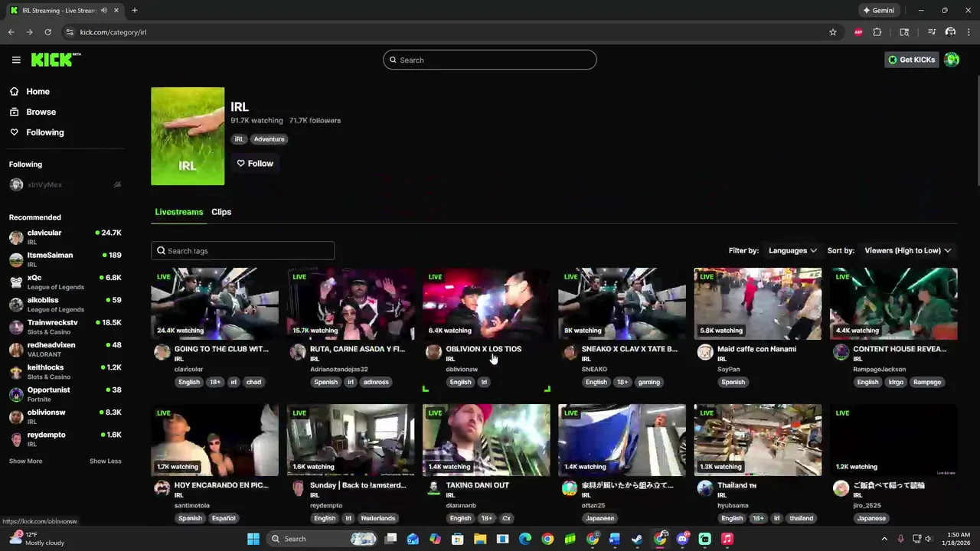The image size is (980, 551).
Task: Select the Nederlands tag on reydempto stream
Action: tap(378, 518)
